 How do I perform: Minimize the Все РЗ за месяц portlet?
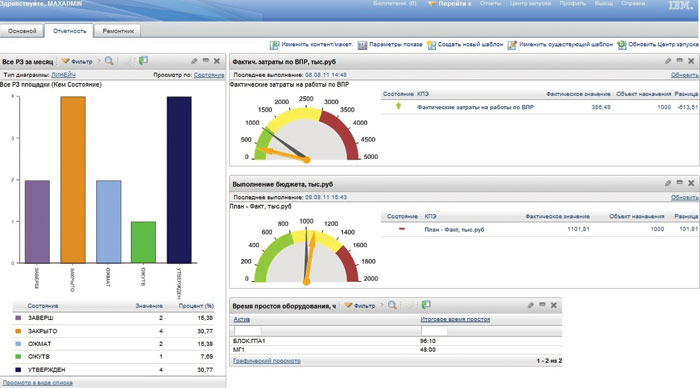(206, 60)
